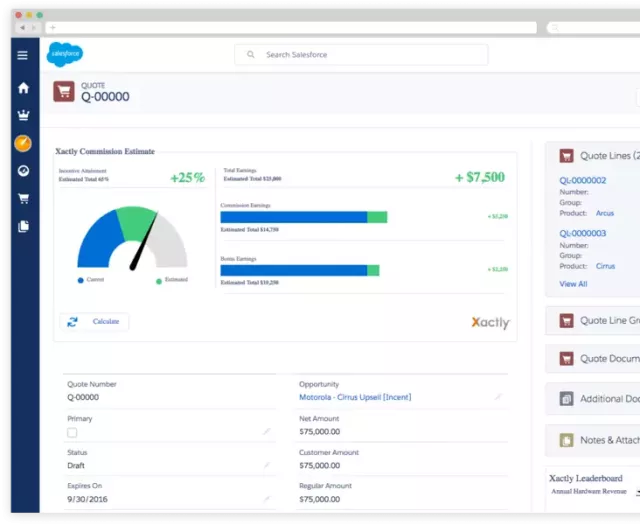
Task: Click the dashboard gauge sidebar icon
Action: (22, 171)
